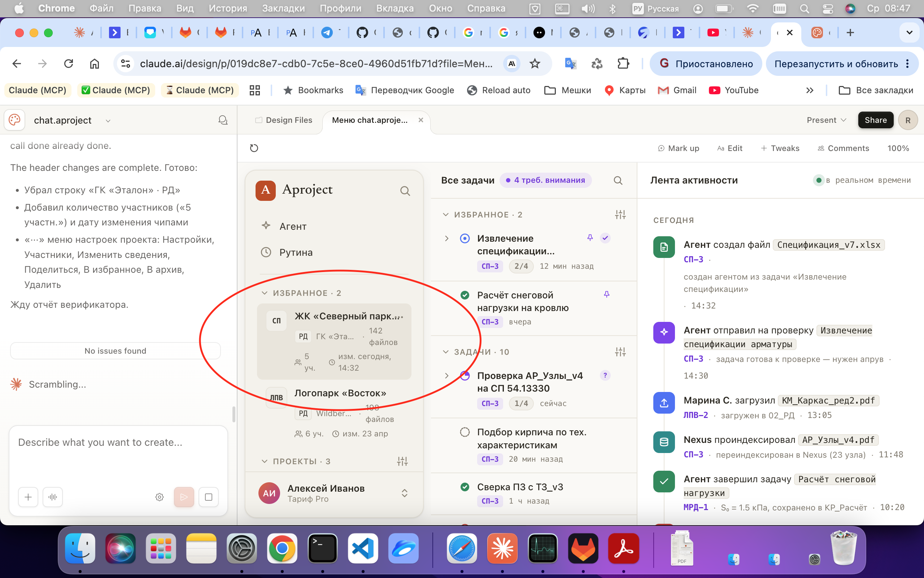Switch to the Design Files tab
924x578 pixels.
(x=283, y=120)
